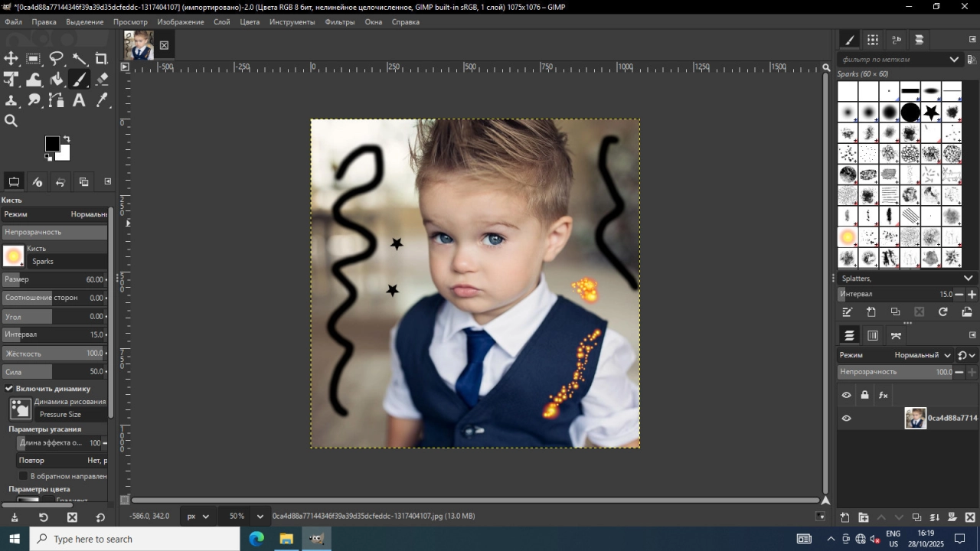Image resolution: width=980 pixels, height=551 pixels.
Task: Click the Sparks brush preview in tool options
Action: (x=14, y=256)
